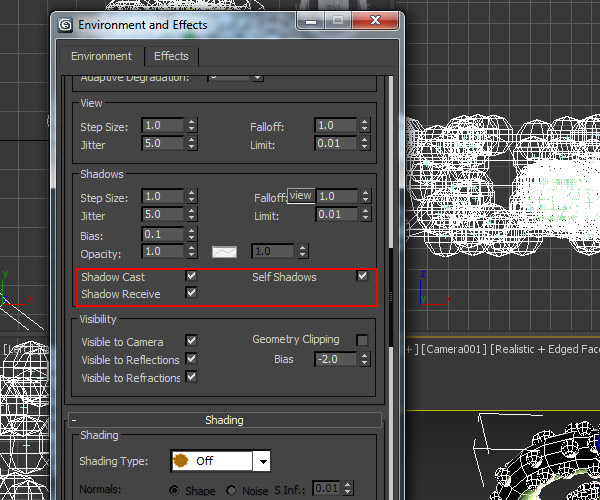This screenshot has height=500, width=600.
Task: Click the Visibility Bias field showing -2.0
Action: [x=336, y=359]
